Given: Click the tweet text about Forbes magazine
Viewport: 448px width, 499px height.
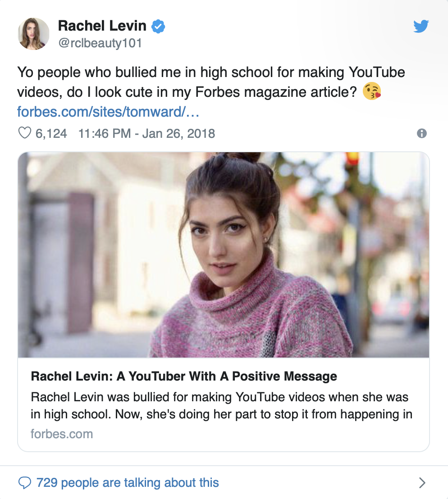Looking at the screenshot, I should (x=211, y=82).
